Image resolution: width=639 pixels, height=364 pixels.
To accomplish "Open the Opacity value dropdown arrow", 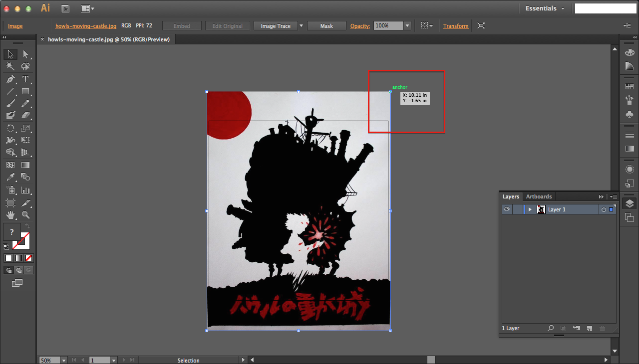I will click(x=407, y=26).
